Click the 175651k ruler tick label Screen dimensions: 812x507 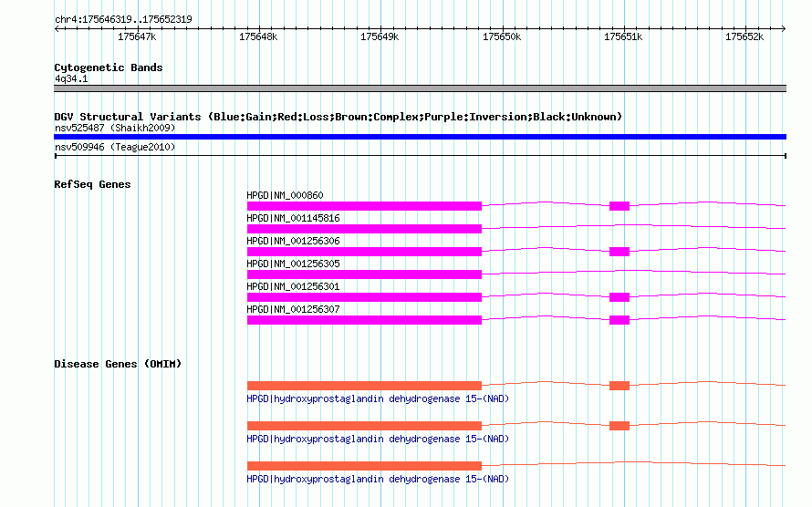click(623, 36)
